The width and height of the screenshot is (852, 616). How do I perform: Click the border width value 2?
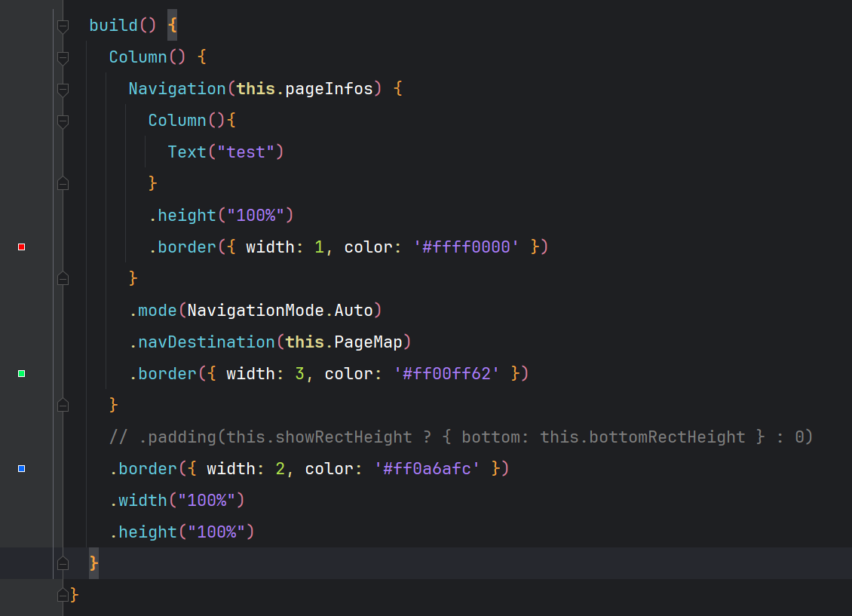click(x=280, y=469)
